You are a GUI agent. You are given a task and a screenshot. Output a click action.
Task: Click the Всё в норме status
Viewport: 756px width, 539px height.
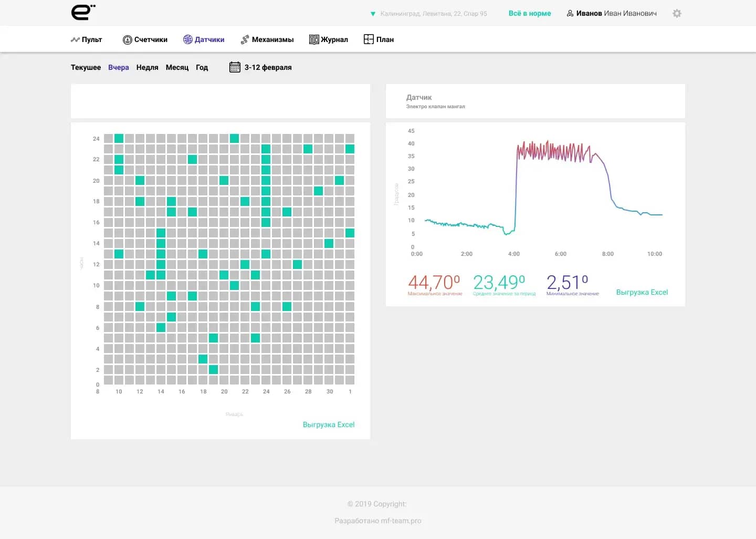pyautogui.click(x=529, y=14)
